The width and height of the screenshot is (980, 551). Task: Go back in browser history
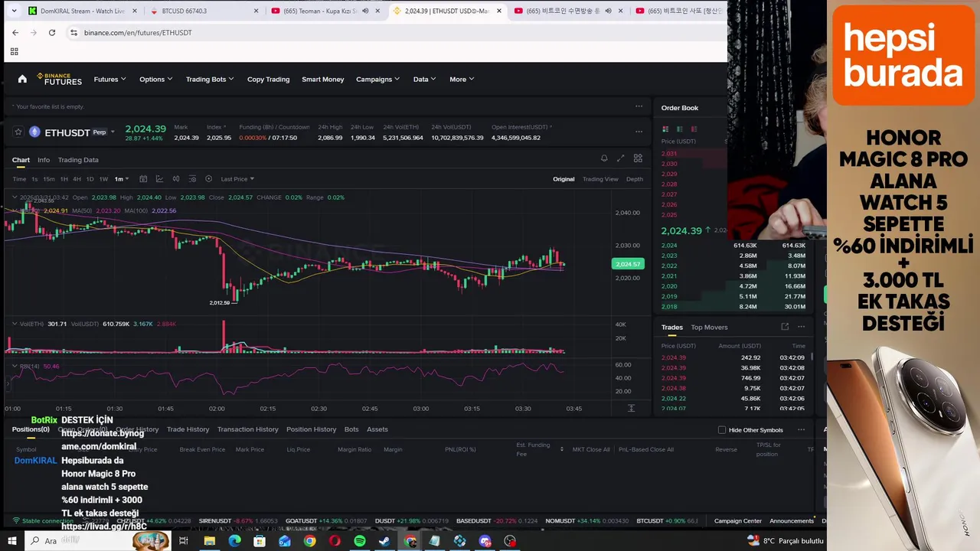(x=15, y=32)
